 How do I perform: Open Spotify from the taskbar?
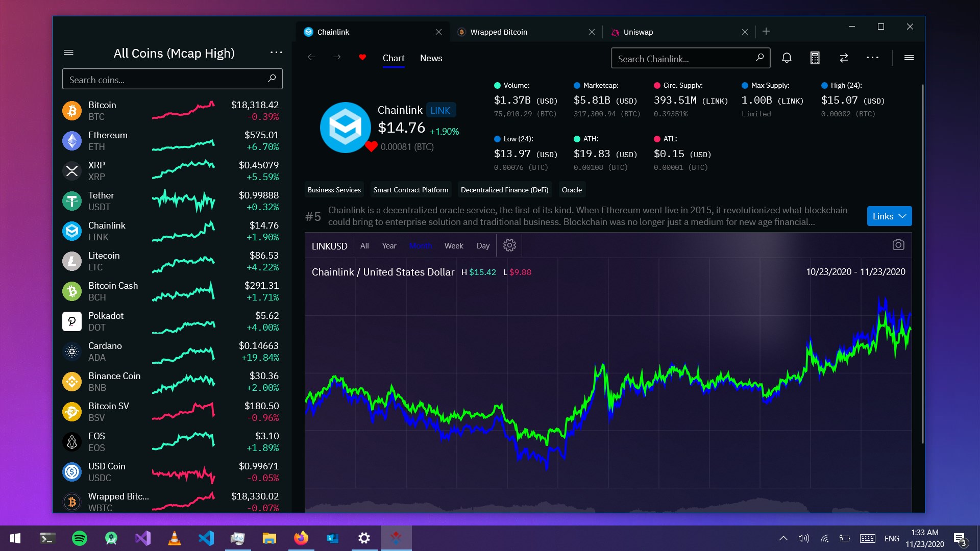(80, 538)
